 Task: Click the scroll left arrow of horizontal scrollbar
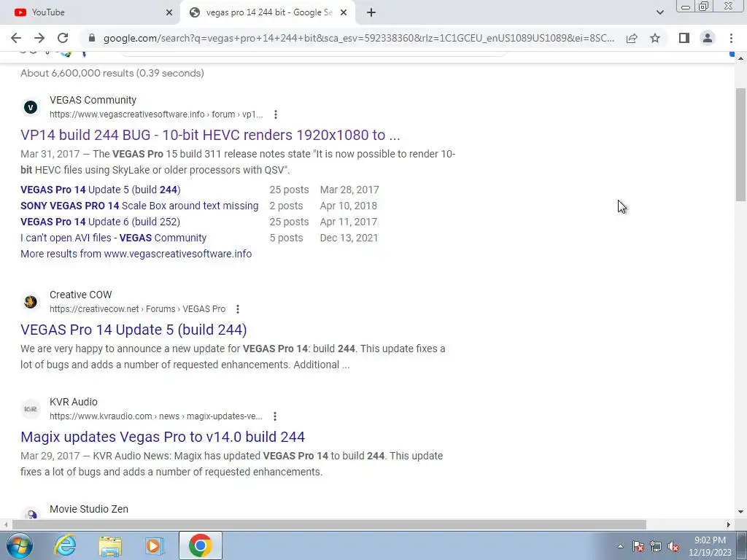pos(5,524)
